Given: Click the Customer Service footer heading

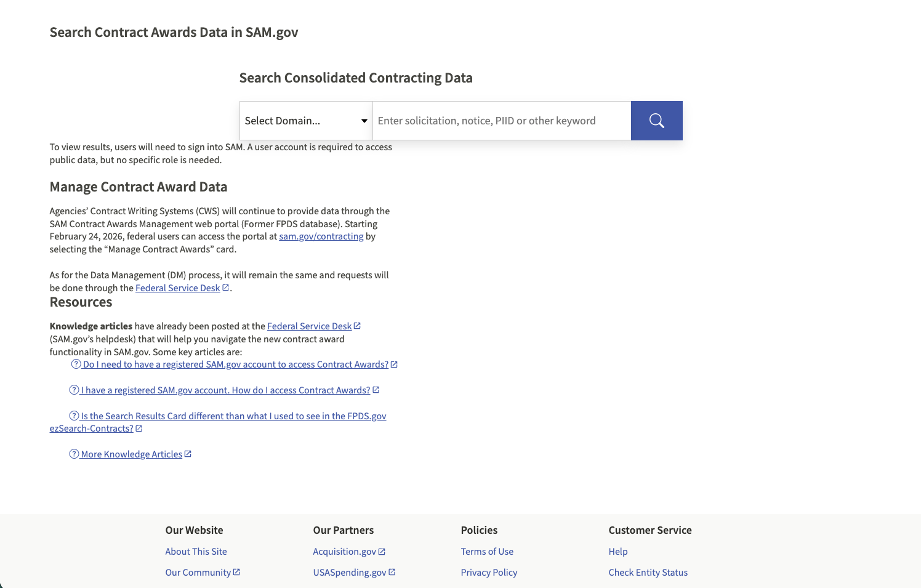Looking at the screenshot, I should coord(650,530).
